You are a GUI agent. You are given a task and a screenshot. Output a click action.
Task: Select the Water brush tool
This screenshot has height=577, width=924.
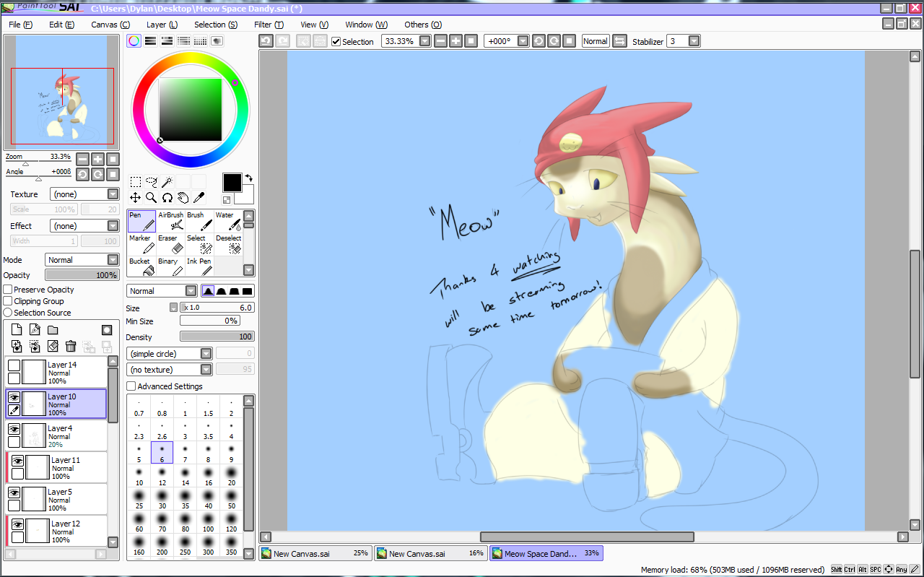point(228,221)
